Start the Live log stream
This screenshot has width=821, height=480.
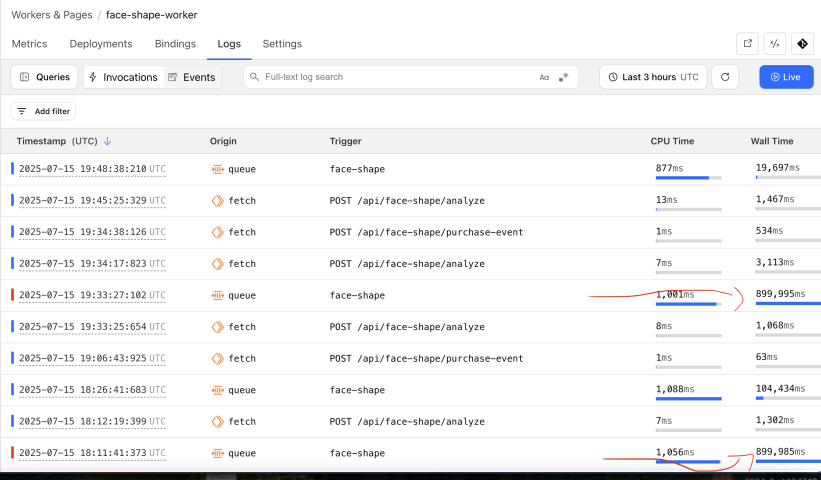point(785,77)
